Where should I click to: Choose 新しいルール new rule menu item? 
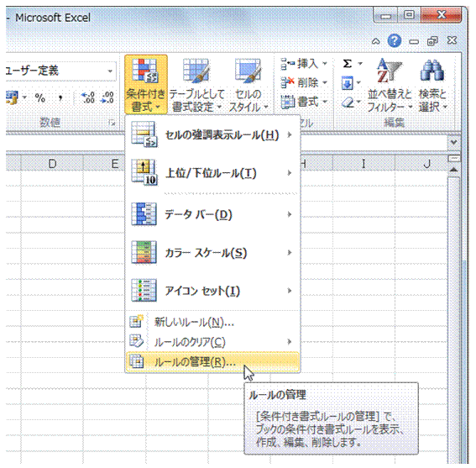212,322
